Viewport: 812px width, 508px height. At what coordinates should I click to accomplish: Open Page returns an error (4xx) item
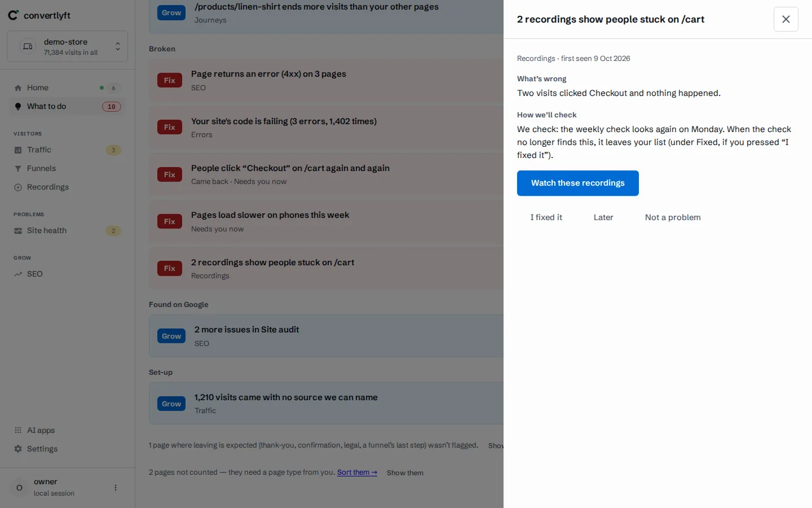[x=326, y=81]
